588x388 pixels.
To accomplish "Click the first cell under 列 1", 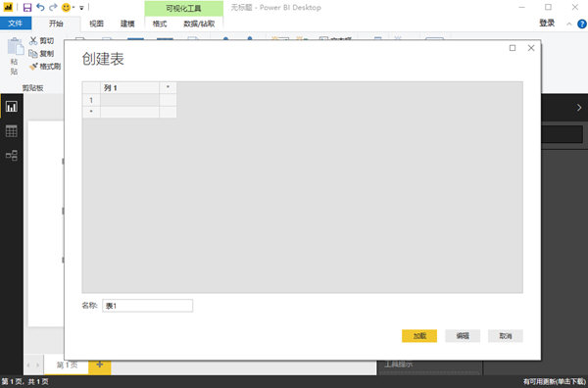I will click(129, 100).
